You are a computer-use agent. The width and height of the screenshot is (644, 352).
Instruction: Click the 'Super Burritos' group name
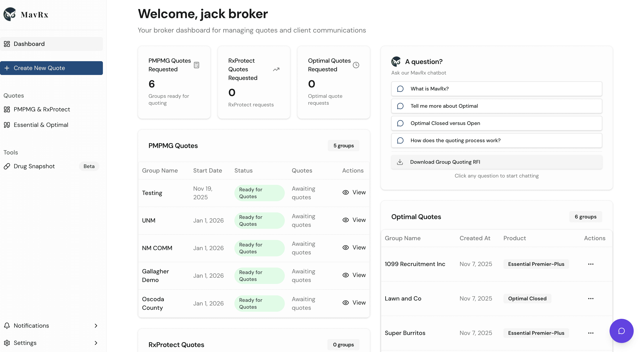click(405, 333)
